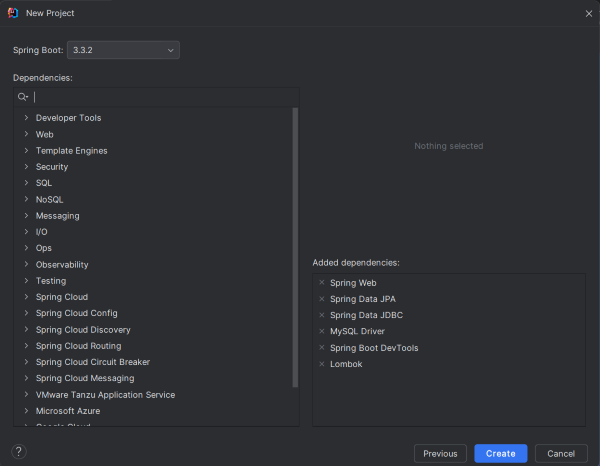Click the Create button
This screenshot has height=466, width=600.
(x=501, y=453)
